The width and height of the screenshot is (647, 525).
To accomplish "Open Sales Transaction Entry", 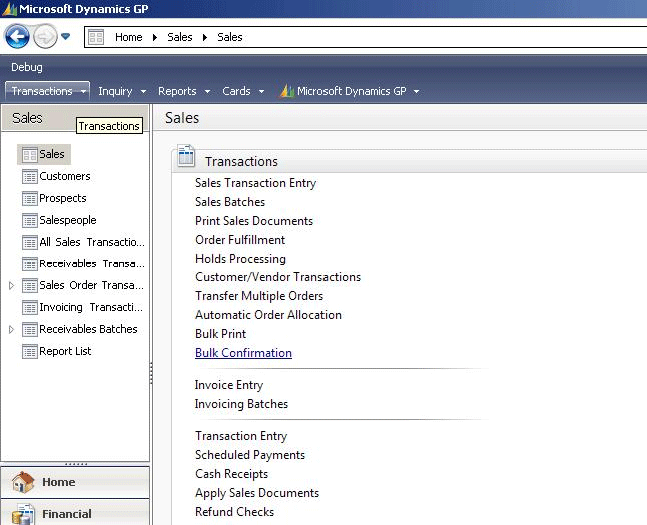I will click(255, 183).
